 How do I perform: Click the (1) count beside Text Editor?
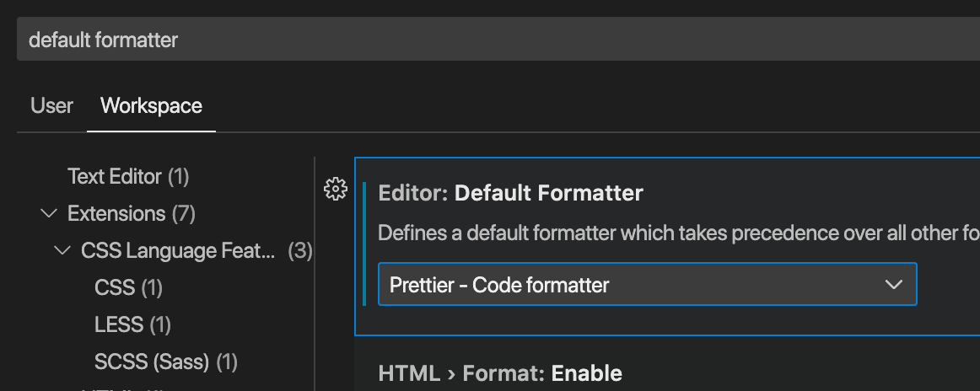(x=178, y=177)
